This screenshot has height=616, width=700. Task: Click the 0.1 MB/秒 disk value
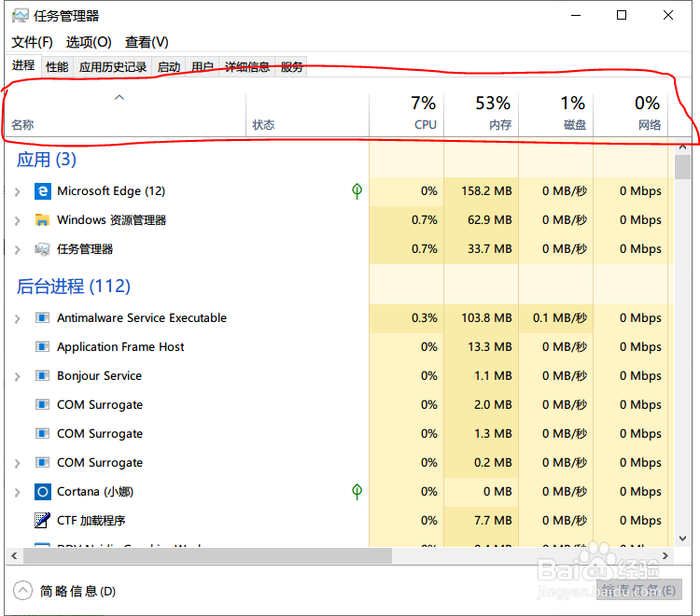[x=559, y=318]
